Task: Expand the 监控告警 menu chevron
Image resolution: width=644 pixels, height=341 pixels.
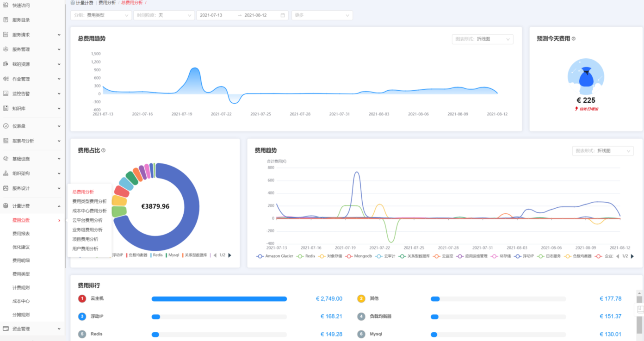Action: 59,93
